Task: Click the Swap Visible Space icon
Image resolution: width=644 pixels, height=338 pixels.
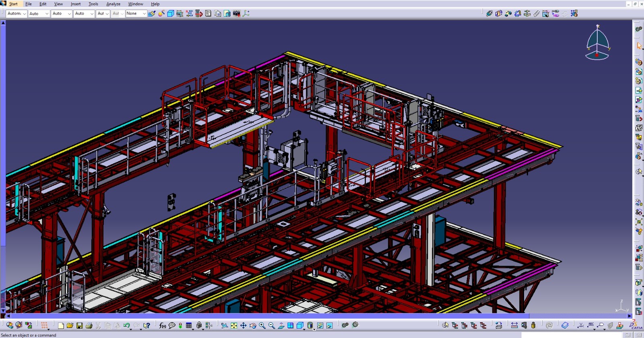Action: 329,326
